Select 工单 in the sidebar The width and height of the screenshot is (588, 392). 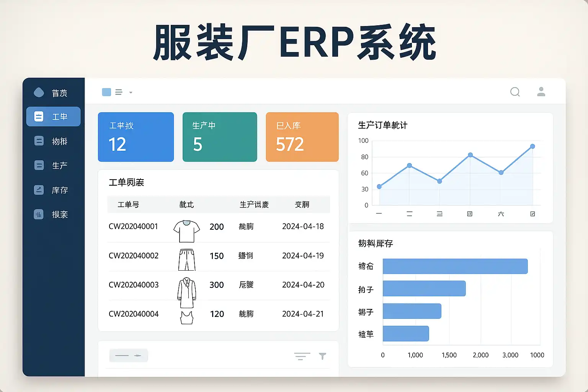(54, 116)
